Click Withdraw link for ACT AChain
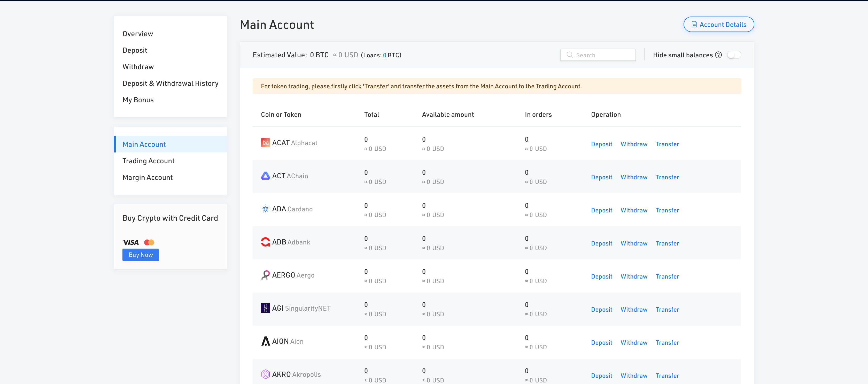Screen dimensions: 868x384 (x=633, y=177)
